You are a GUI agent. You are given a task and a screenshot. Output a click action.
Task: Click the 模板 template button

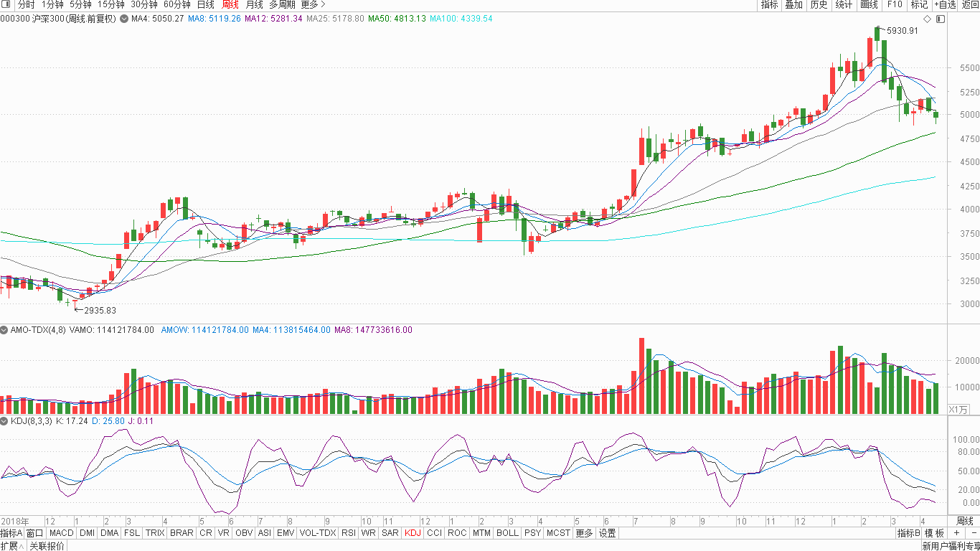pos(935,533)
